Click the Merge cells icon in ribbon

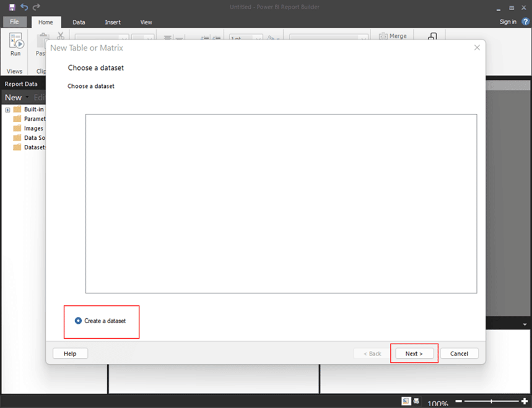(x=383, y=36)
